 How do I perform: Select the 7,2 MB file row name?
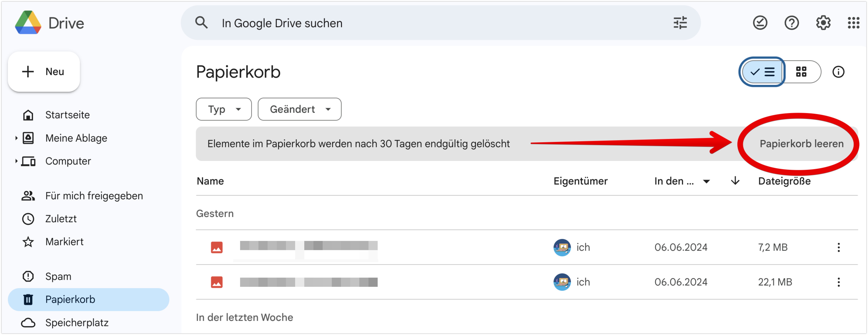[x=309, y=246]
